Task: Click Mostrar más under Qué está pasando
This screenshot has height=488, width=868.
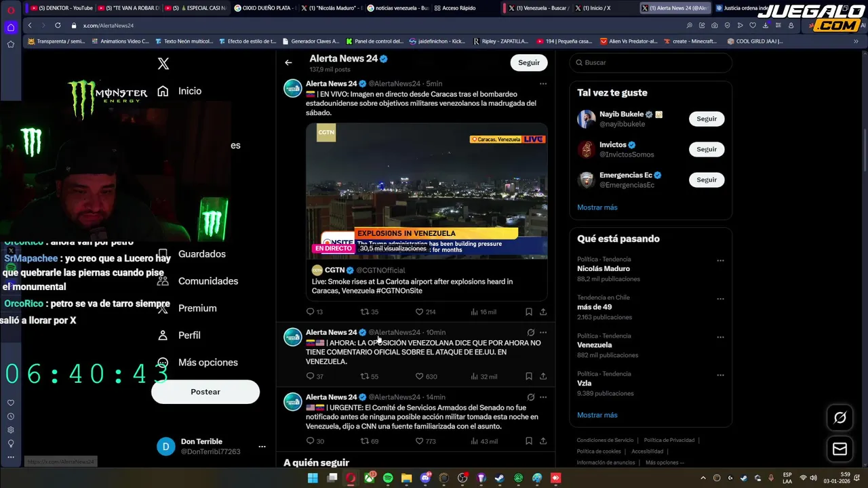Action: pos(597,415)
